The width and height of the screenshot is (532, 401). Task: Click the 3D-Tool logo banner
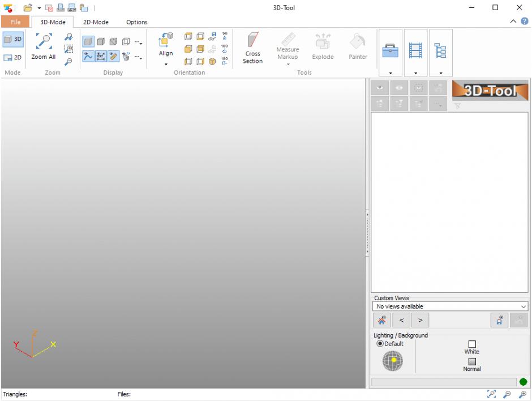pyautogui.click(x=490, y=90)
